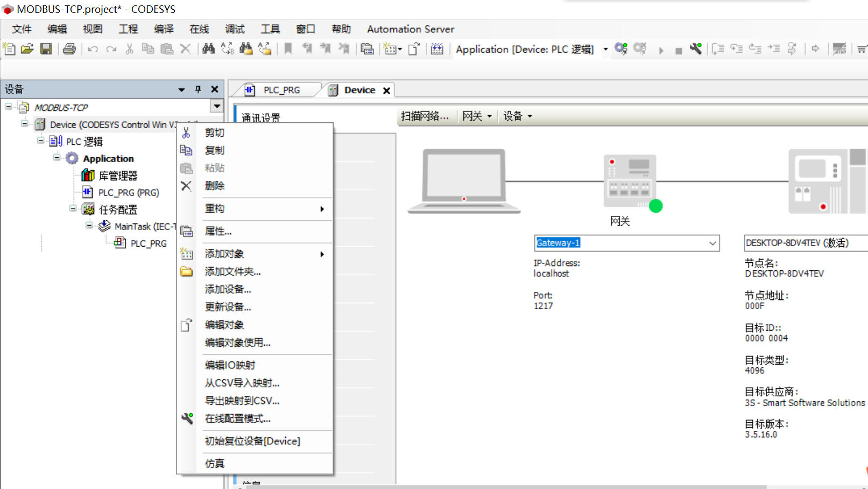Screen dimensions: 868x489
Task: Select 库管理器 in the device tree
Action: pos(117,176)
